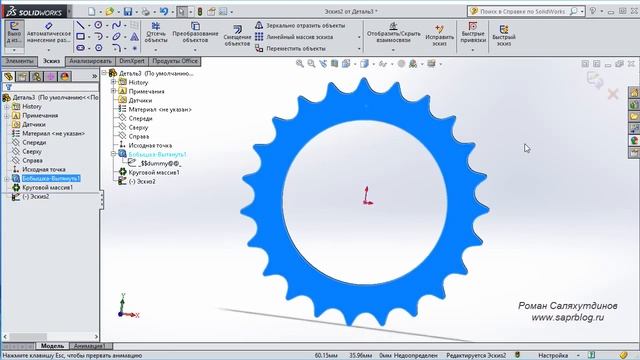Save the document with the floppy icon

(x=128, y=12)
